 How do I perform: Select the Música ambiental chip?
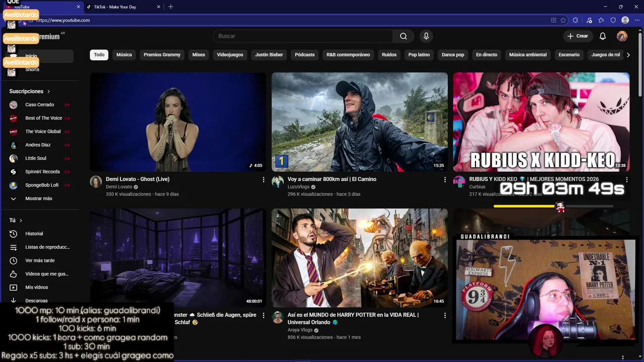pos(528,55)
